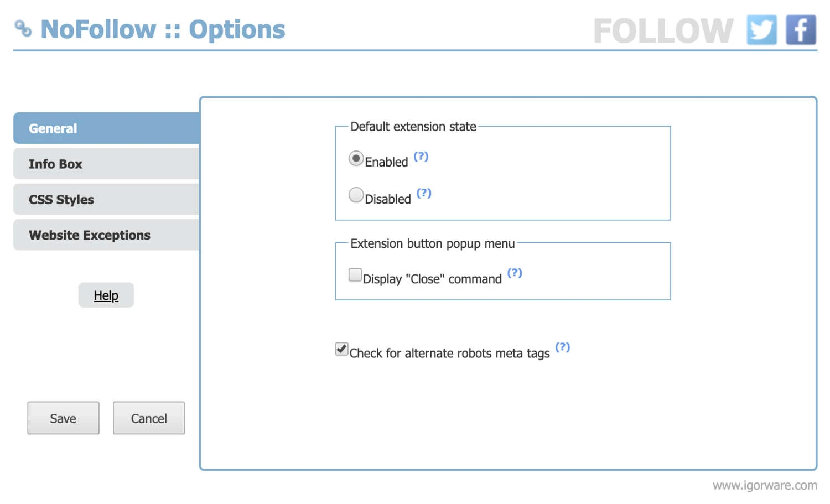Select the Disabled default extension state

pos(356,195)
